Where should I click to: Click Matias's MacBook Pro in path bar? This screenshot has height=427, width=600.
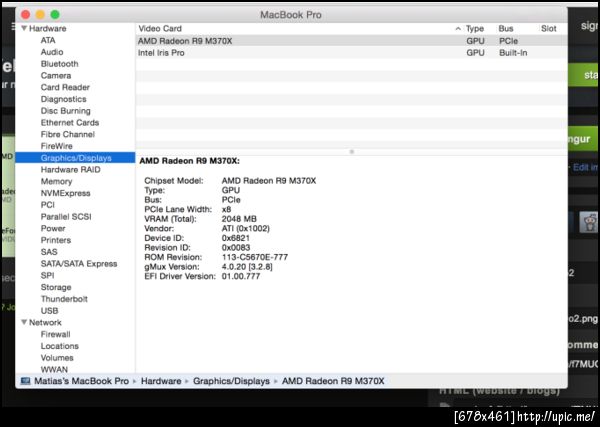pyautogui.click(x=82, y=381)
